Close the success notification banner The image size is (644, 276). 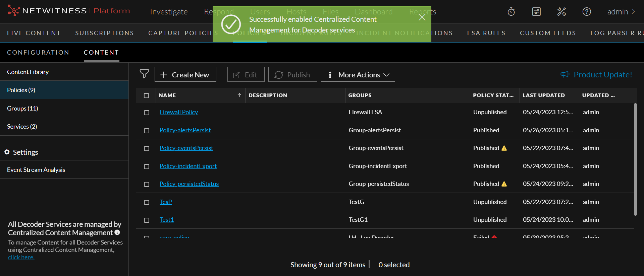pyautogui.click(x=422, y=17)
